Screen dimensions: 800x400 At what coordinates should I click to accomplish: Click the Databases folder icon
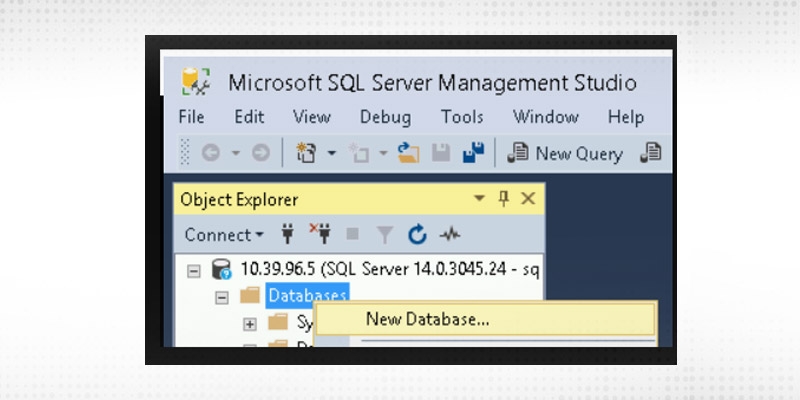[x=250, y=295]
